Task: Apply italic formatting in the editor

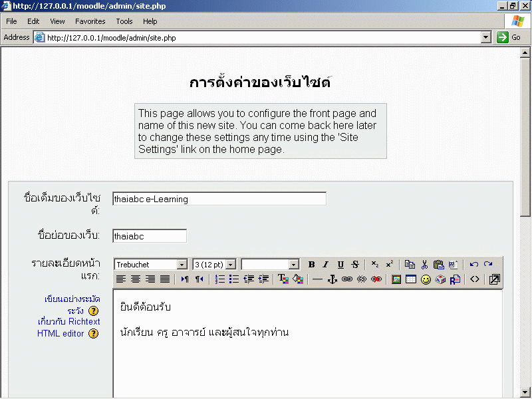Action: (326, 265)
